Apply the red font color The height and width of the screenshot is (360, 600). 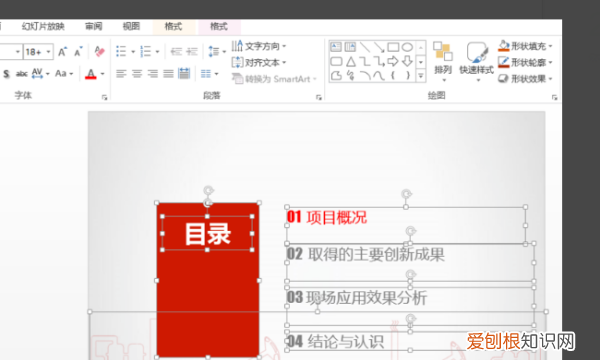(x=91, y=73)
